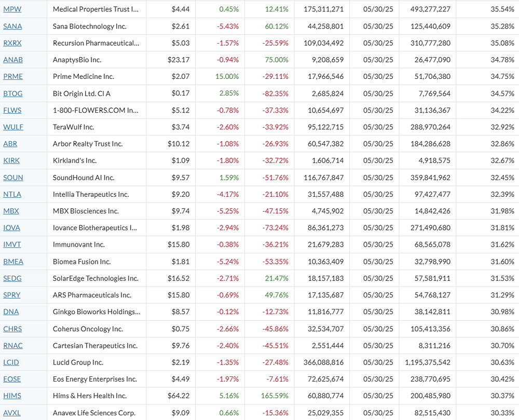Open RXRX stock quote link
The width and height of the screenshot is (519, 420).
click(x=12, y=43)
